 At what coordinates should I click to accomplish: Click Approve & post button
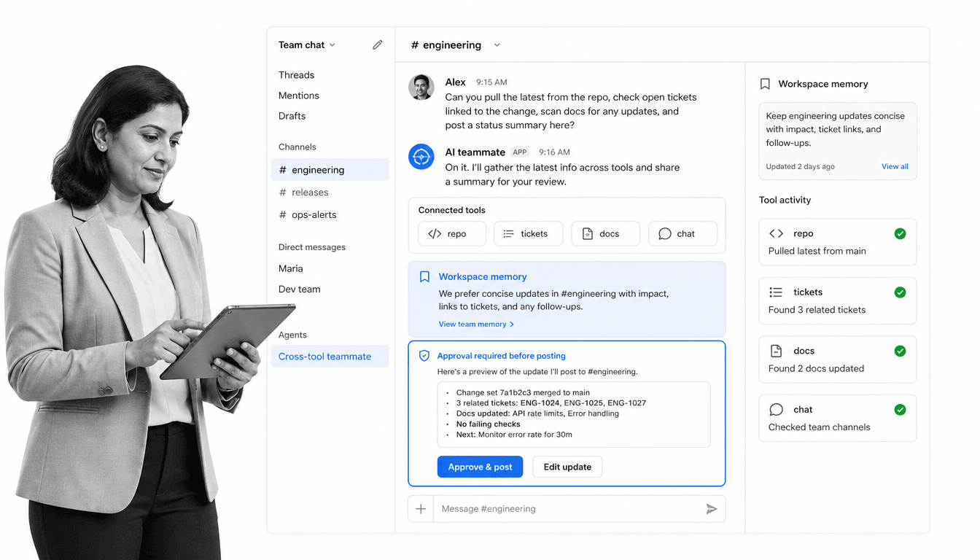point(480,467)
